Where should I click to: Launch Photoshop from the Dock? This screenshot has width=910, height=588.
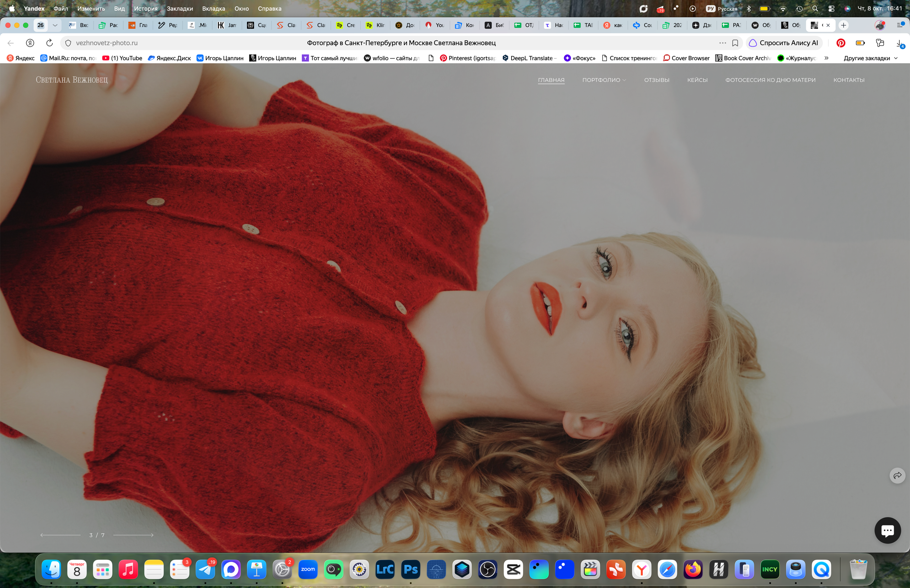[x=411, y=570]
